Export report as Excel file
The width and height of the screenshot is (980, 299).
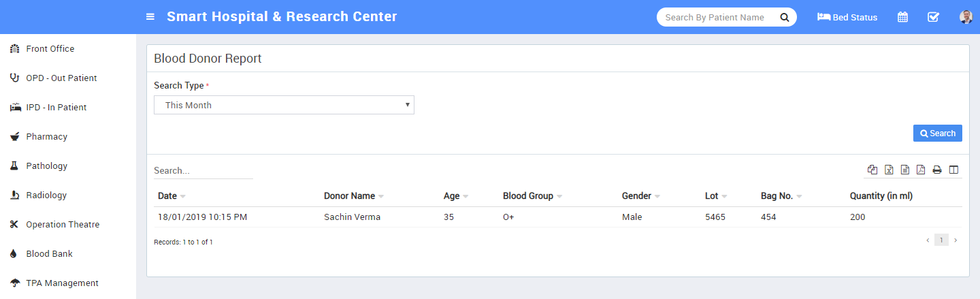pyautogui.click(x=889, y=170)
